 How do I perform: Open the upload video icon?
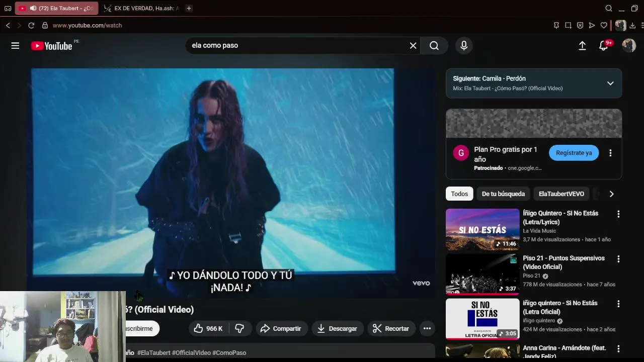tap(582, 46)
